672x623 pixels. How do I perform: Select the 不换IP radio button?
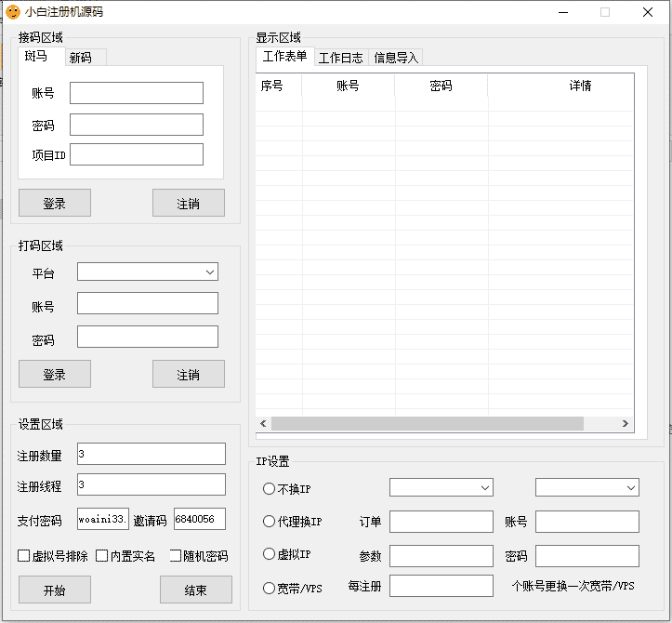point(270,488)
